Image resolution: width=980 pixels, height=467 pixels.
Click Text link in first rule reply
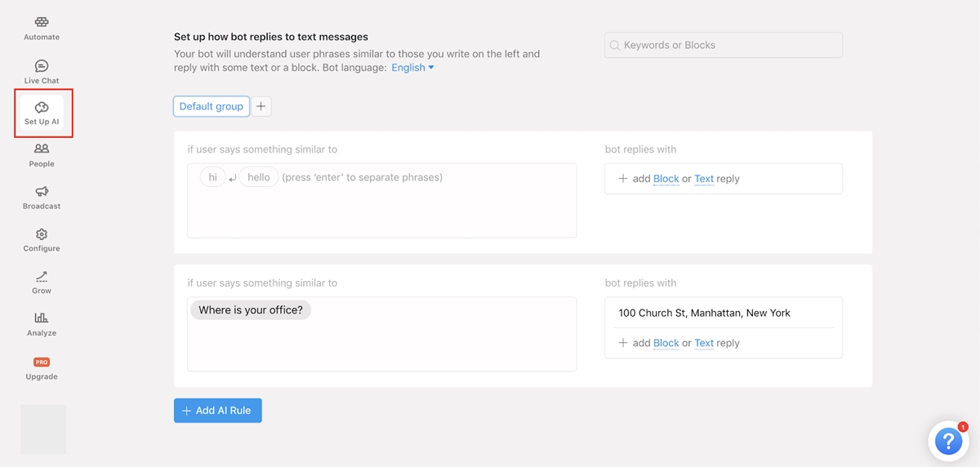click(x=704, y=179)
